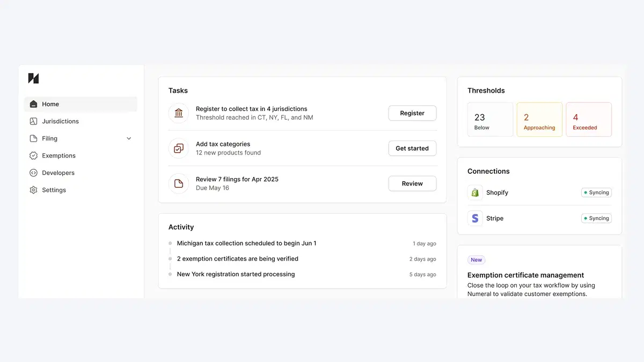Image resolution: width=644 pixels, height=362 pixels.
Task: Select the 2 Approaching threshold card
Action: pos(539,120)
